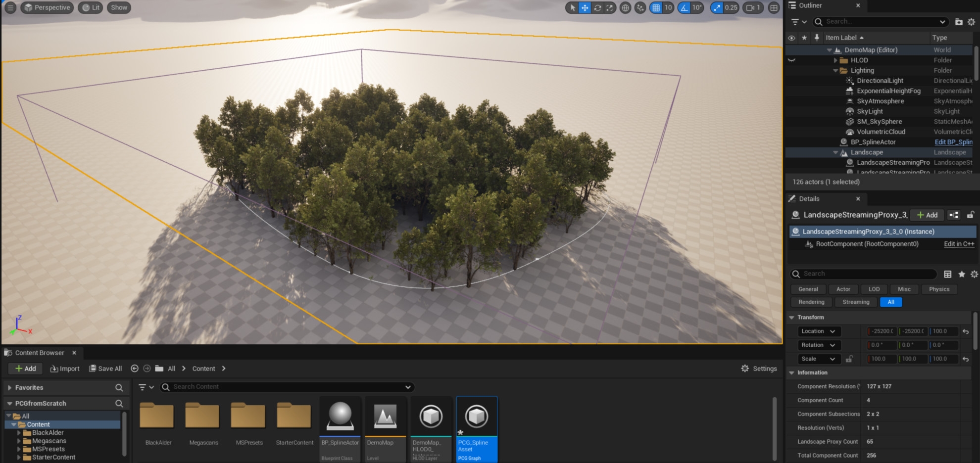Select the PCG_Spline Asset thumbnail

pyautogui.click(x=477, y=417)
